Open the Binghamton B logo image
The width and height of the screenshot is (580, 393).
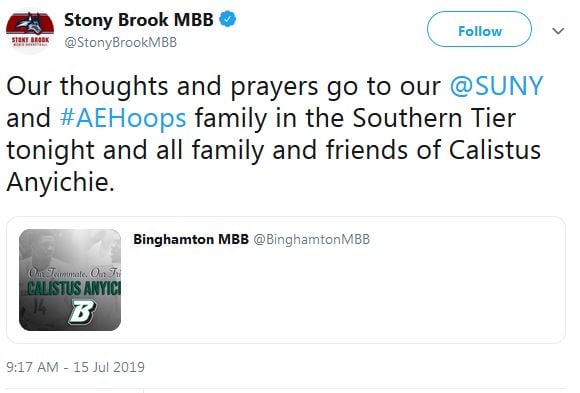pos(82,312)
